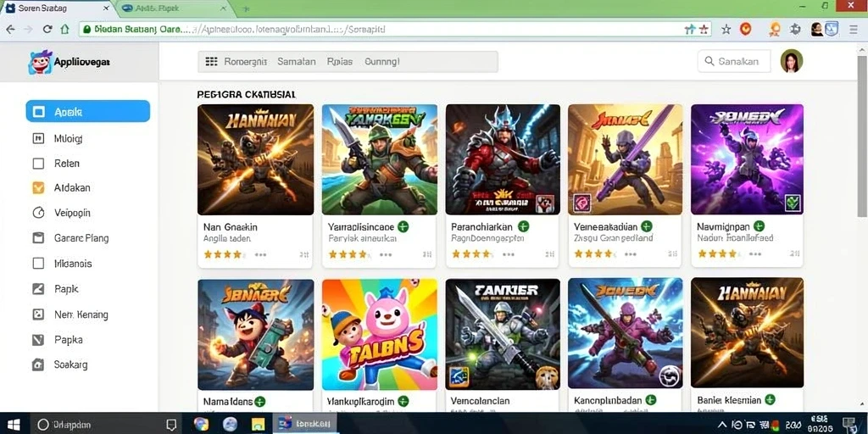
Task: Go to browser home icon
Action: 64,30
